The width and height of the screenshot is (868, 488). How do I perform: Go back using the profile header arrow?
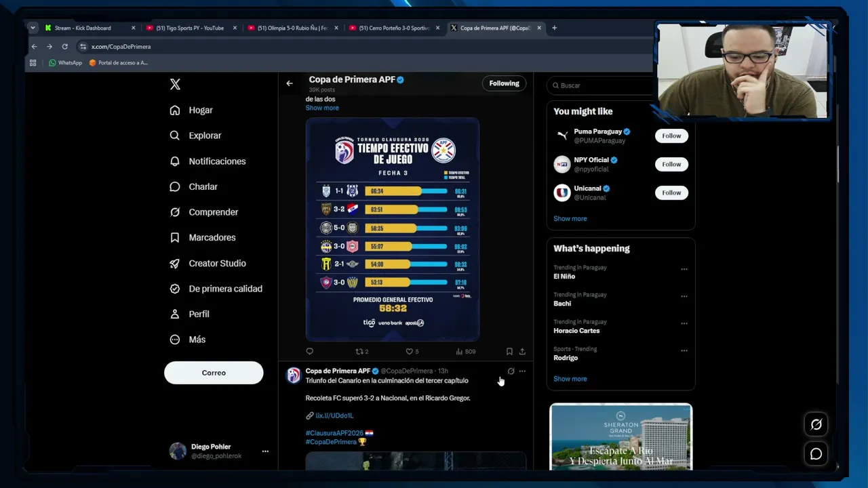click(x=290, y=83)
